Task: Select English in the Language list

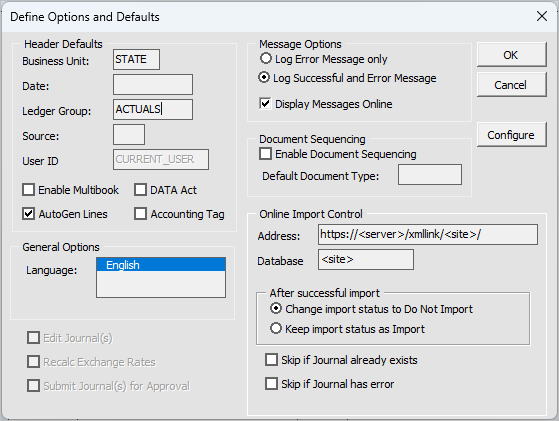Action: [161, 265]
